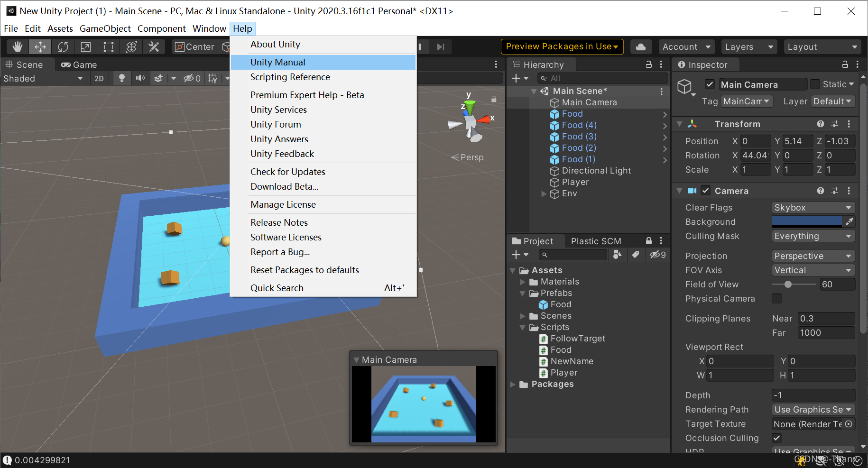The width and height of the screenshot is (868, 468).
Task: Open Main Scene options menu in Hierarchy
Action: [661, 91]
